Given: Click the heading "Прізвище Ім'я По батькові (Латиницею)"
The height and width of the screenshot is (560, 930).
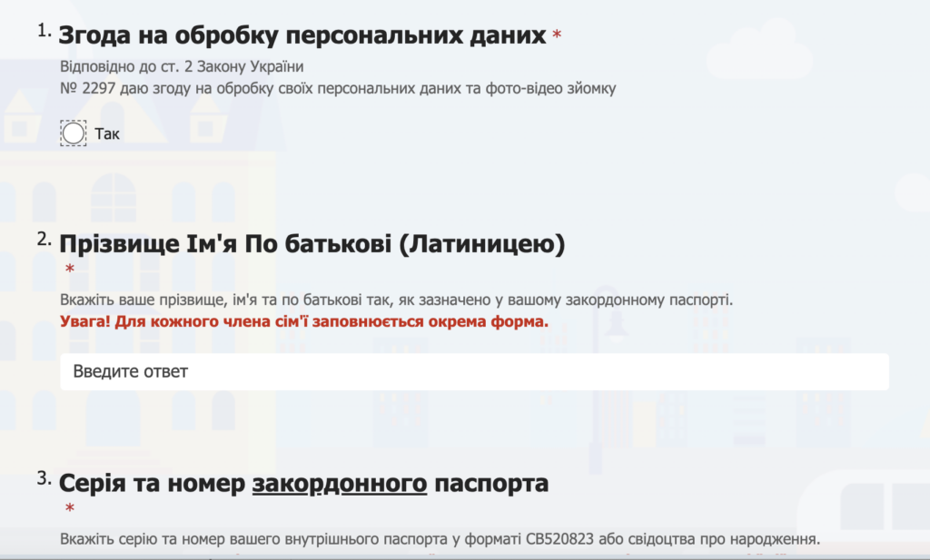Looking at the screenshot, I should [312, 244].
